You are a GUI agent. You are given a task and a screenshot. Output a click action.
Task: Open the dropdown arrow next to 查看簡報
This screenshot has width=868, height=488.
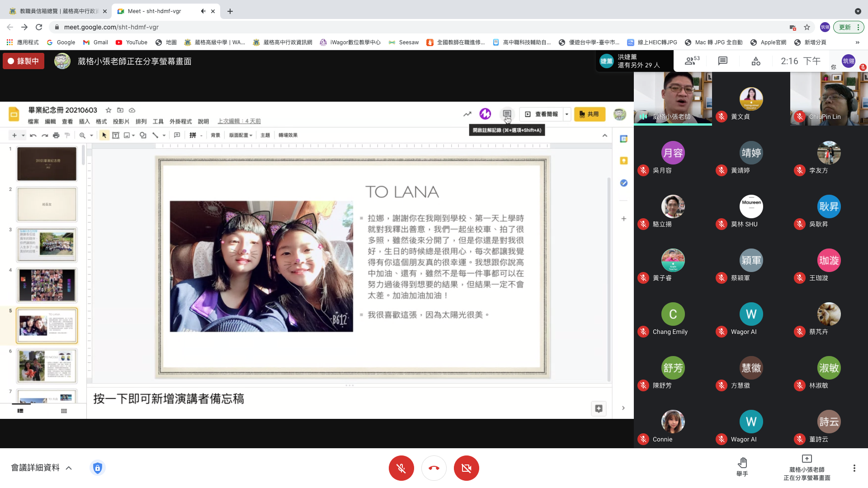(566, 114)
